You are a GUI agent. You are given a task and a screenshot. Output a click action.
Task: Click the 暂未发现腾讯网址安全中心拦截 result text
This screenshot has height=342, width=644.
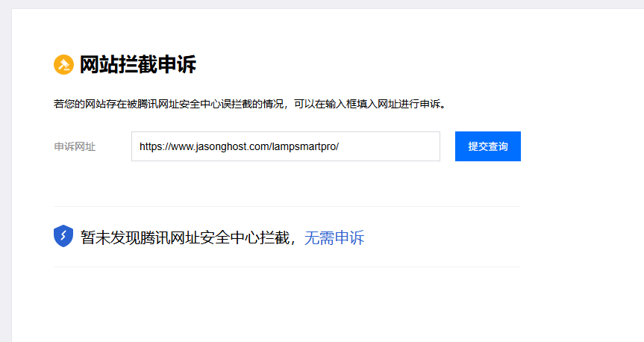[x=185, y=237]
